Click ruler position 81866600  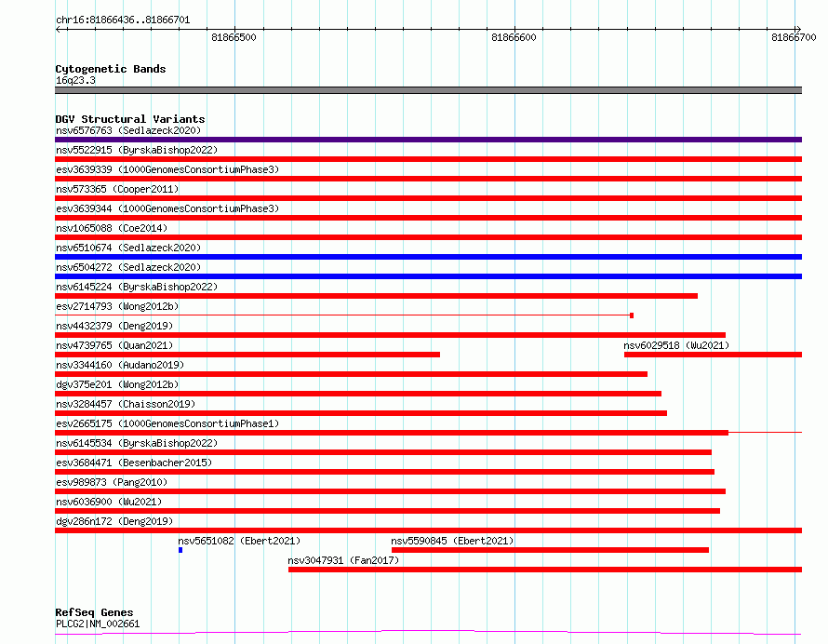(514, 37)
